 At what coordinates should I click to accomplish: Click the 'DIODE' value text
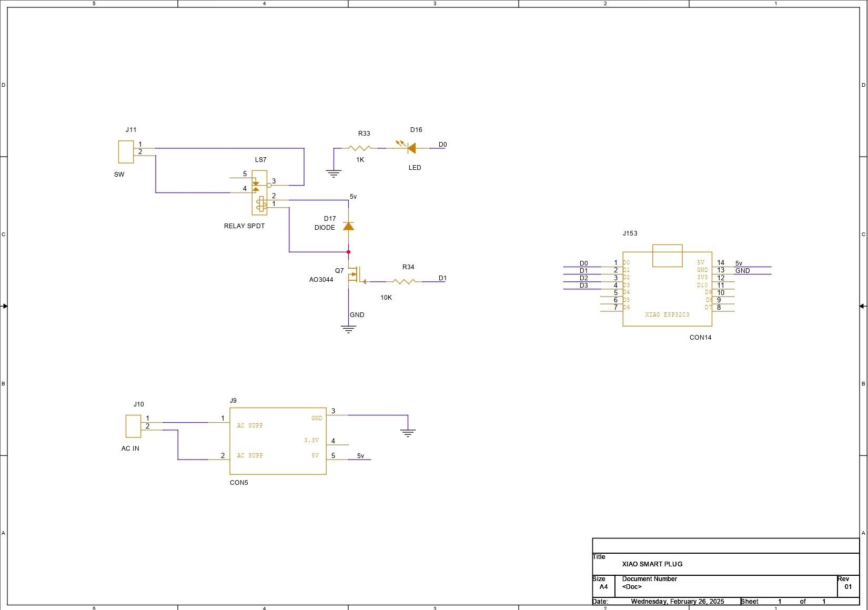(325, 228)
